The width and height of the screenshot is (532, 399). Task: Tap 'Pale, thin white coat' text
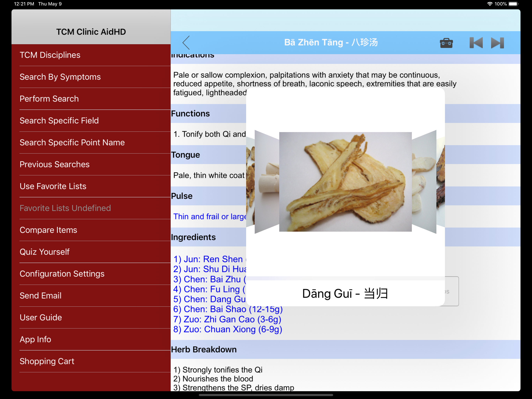point(209,175)
